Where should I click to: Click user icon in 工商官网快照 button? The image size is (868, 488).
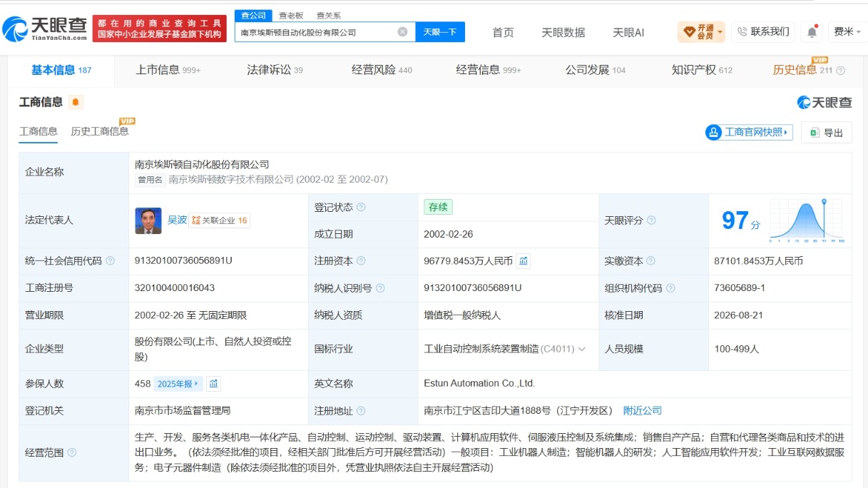(x=714, y=132)
